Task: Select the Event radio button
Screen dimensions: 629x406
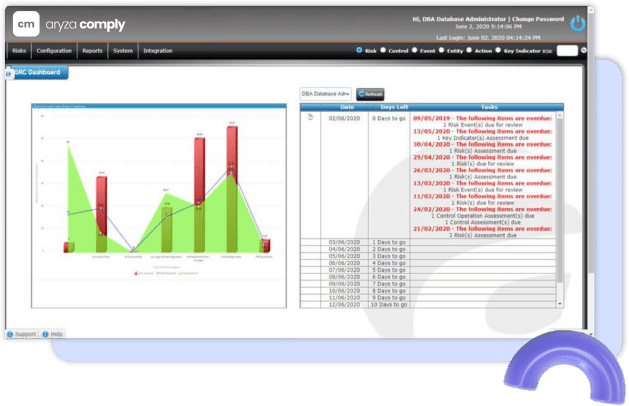Action: point(414,50)
